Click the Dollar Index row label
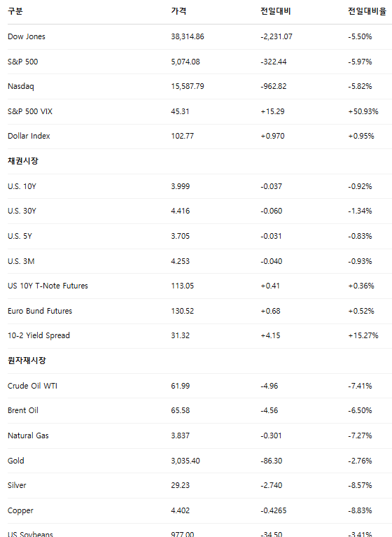This screenshot has height=537, width=392. pyautogui.click(x=29, y=136)
